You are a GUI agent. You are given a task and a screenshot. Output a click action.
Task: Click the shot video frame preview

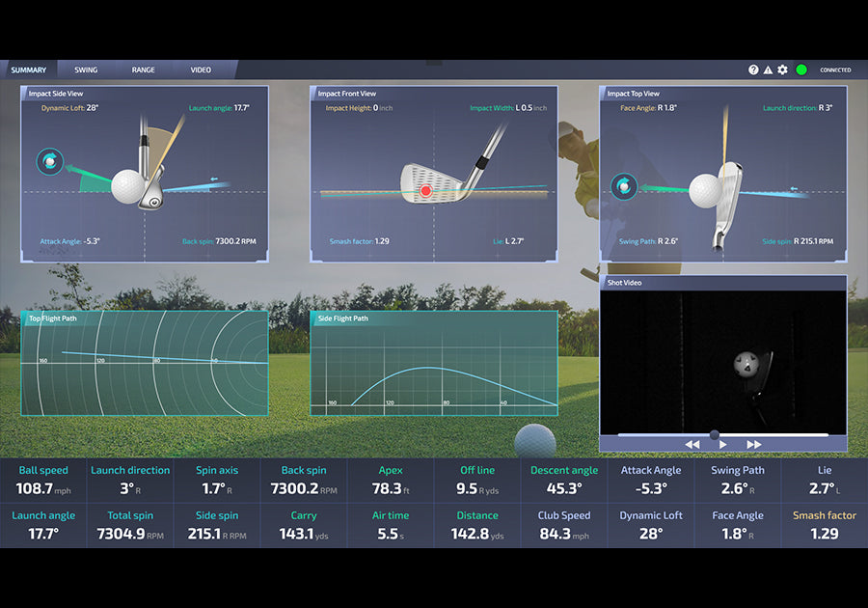(x=723, y=362)
